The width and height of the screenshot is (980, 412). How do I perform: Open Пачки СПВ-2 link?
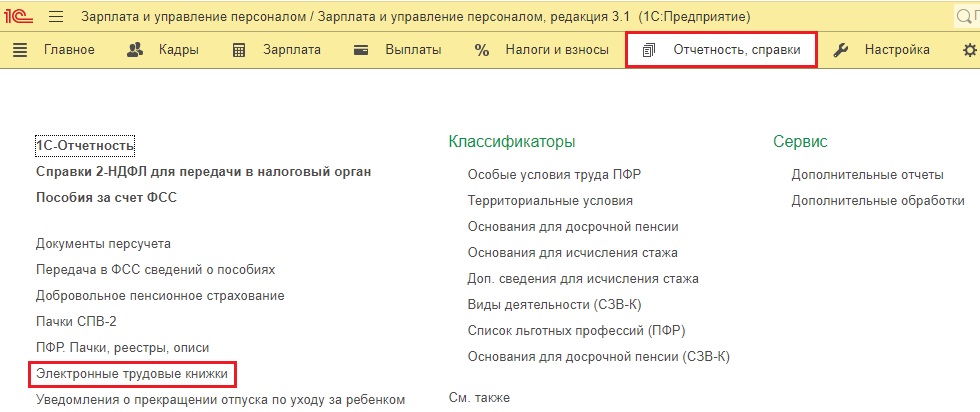(76, 322)
